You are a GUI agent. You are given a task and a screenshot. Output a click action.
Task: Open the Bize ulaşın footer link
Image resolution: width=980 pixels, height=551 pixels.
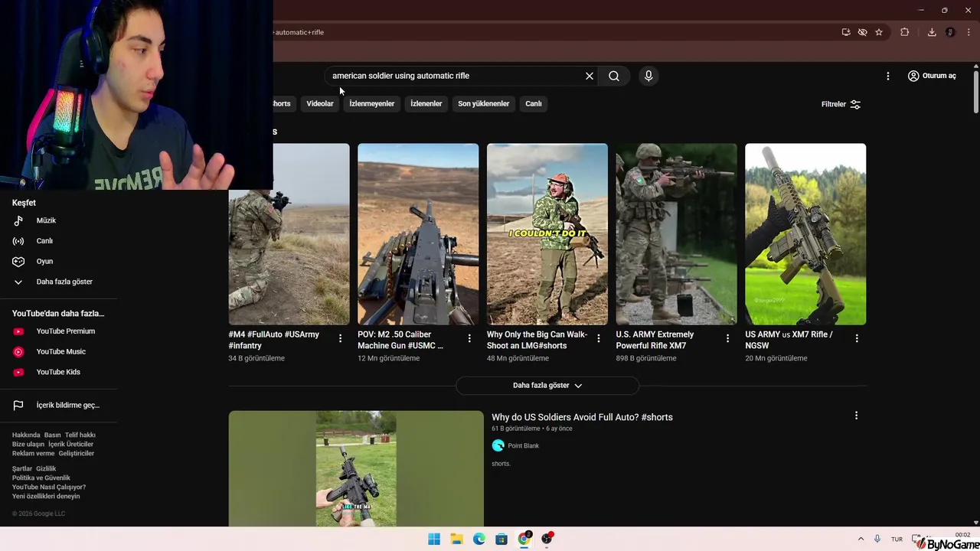pyautogui.click(x=28, y=445)
